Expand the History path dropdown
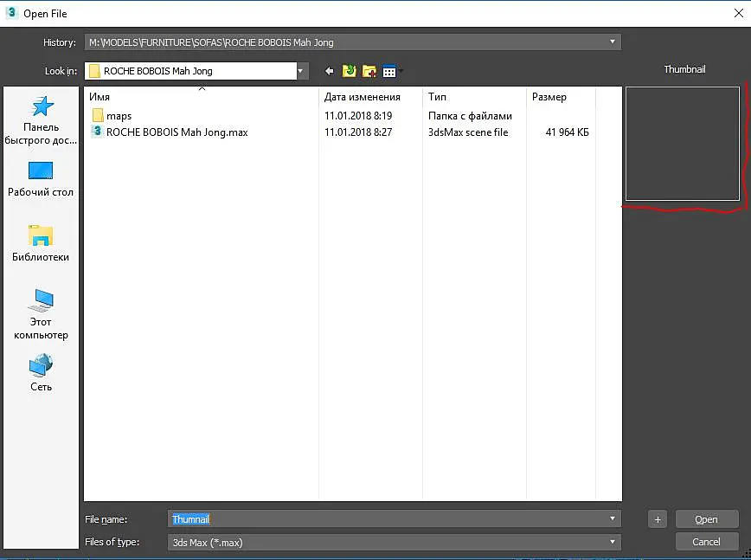Viewport: 751px width, 560px height. click(612, 42)
